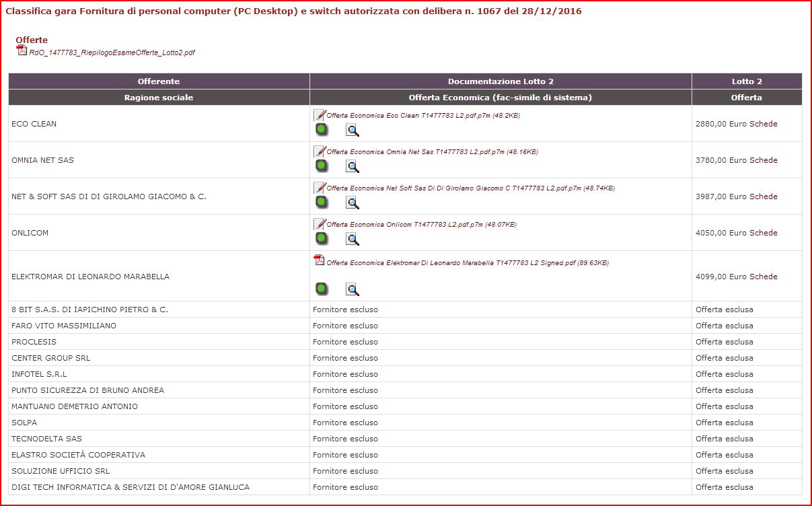812x506 pixels.
Task: Click the Offerte section heading
Action: (32, 40)
